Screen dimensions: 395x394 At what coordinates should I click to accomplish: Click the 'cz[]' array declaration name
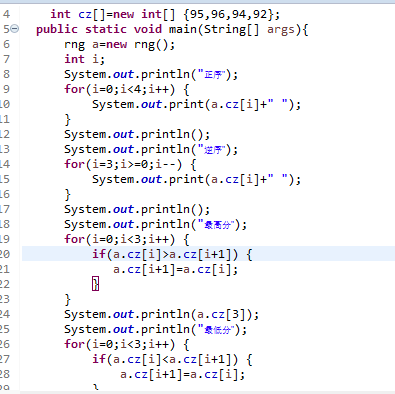click(92, 14)
